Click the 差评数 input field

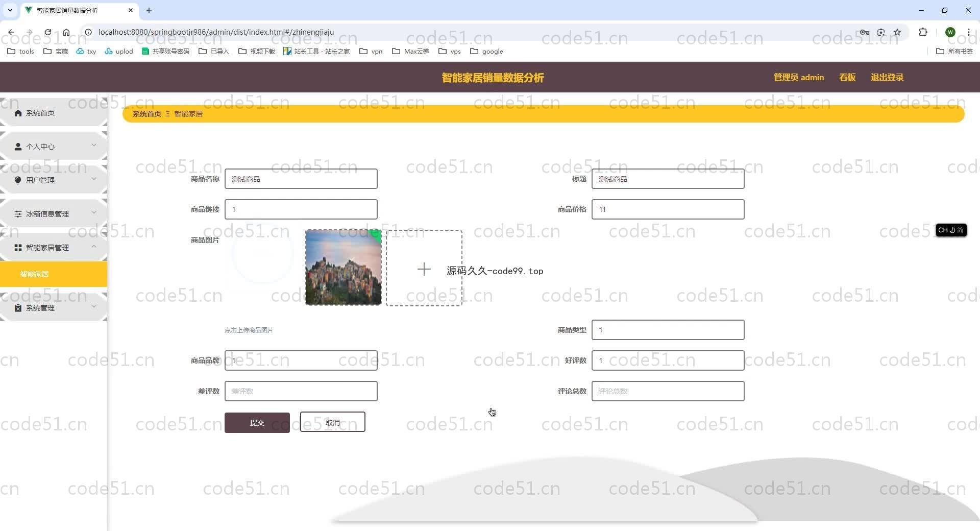click(301, 391)
